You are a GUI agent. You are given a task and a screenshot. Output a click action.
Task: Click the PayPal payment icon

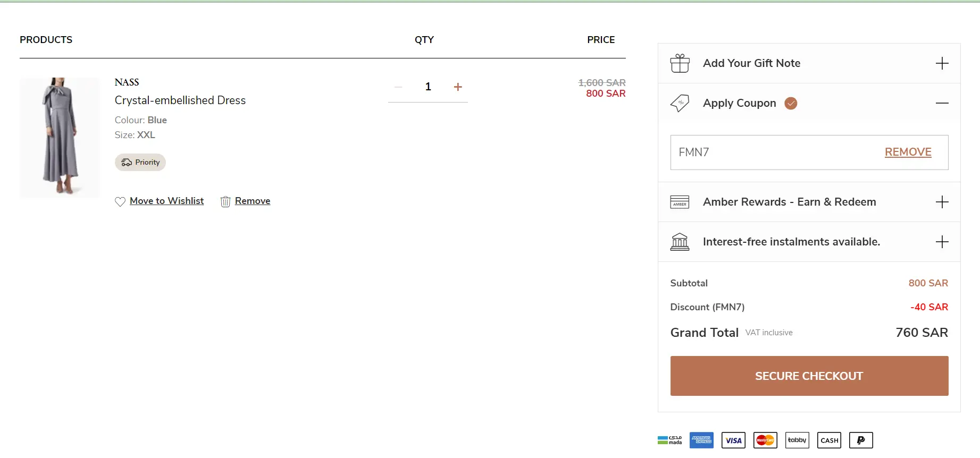[x=861, y=440]
